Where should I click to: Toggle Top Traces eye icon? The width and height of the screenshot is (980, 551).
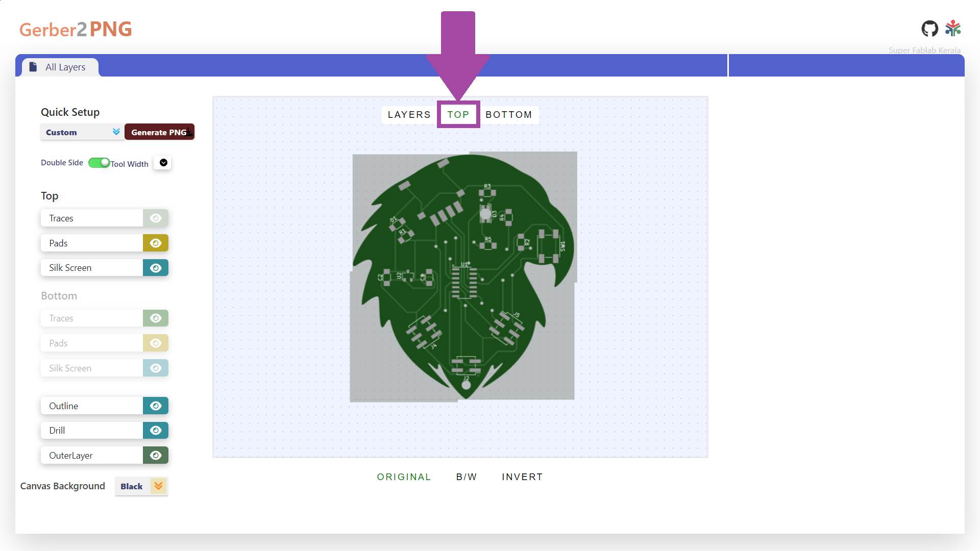click(156, 218)
